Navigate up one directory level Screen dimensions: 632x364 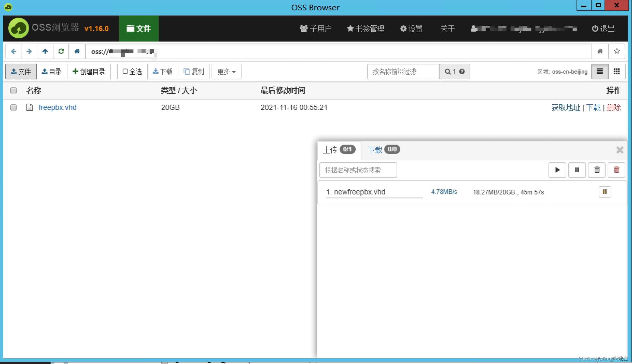pyautogui.click(x=45, y=51)
